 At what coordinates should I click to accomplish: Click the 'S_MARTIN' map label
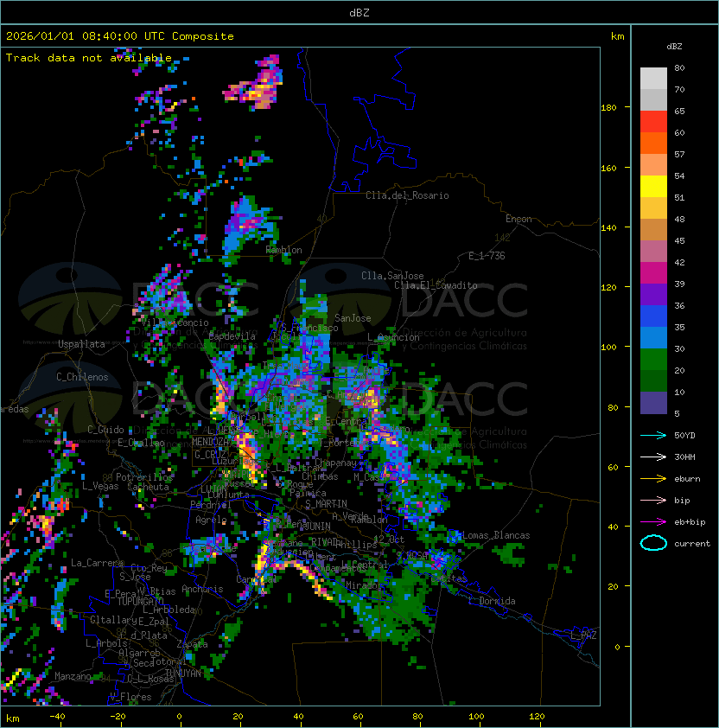pyautogui.click(x=327, y=504)
